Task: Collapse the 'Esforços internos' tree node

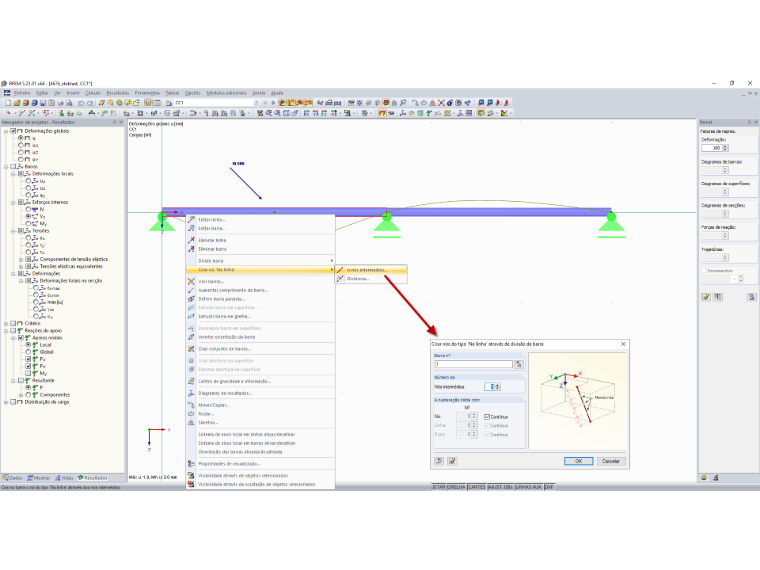Action: point(14,202)
